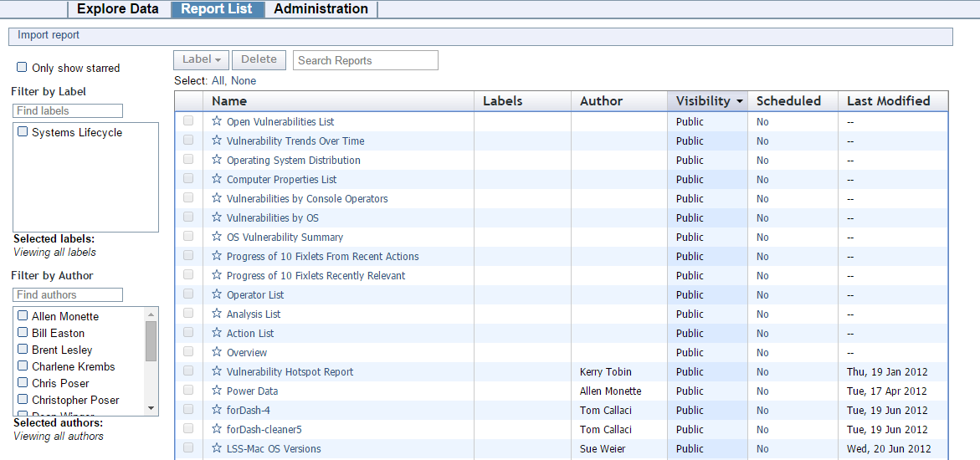Check Christopher Poser author filter
Screen dimensions: 980x460
pos(23,400)
